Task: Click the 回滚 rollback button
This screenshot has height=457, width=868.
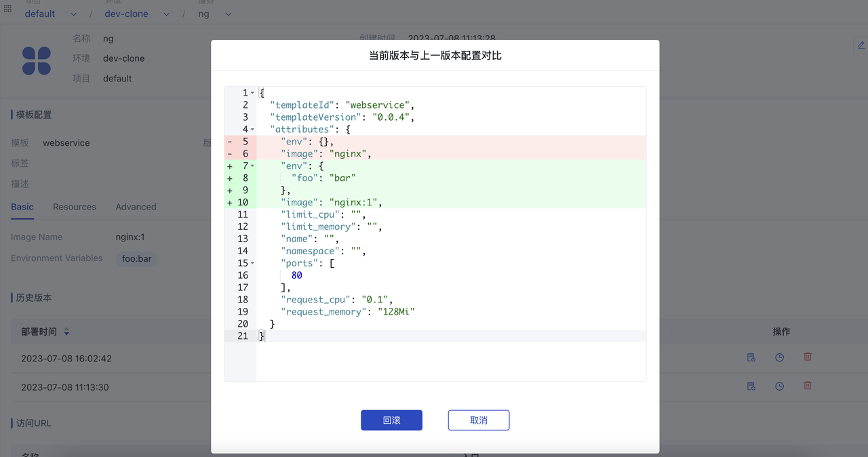Action: pos(391,420)
